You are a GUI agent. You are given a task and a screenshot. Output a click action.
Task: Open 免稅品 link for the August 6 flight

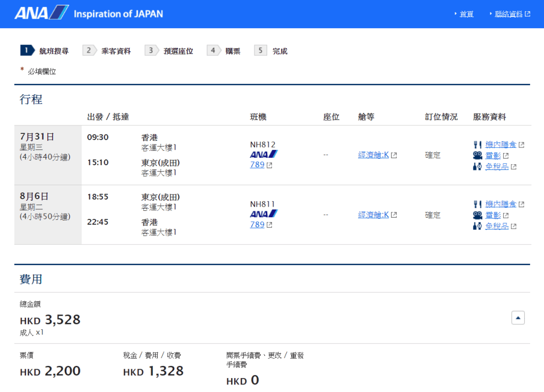pos(497,226)
